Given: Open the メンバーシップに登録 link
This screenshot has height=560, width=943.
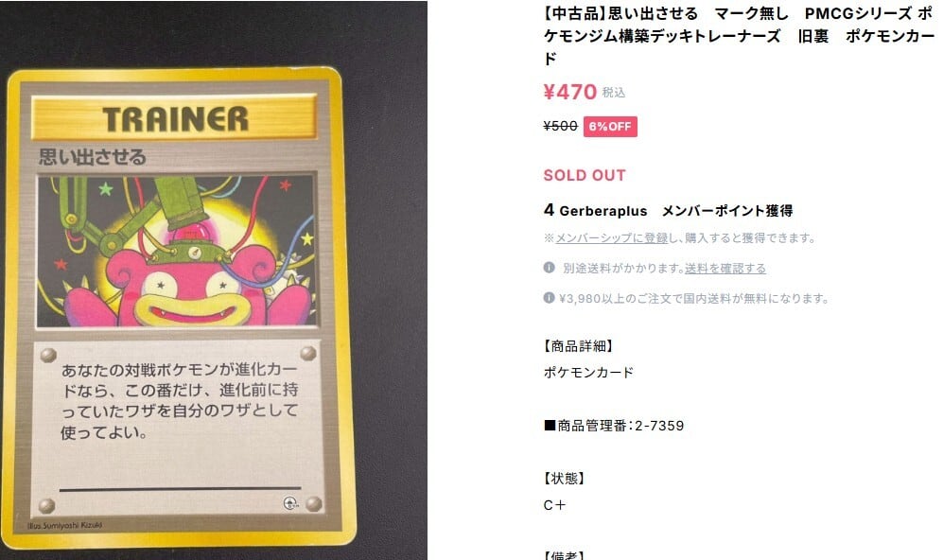Looking at the screenshot, I should (612, 238).
